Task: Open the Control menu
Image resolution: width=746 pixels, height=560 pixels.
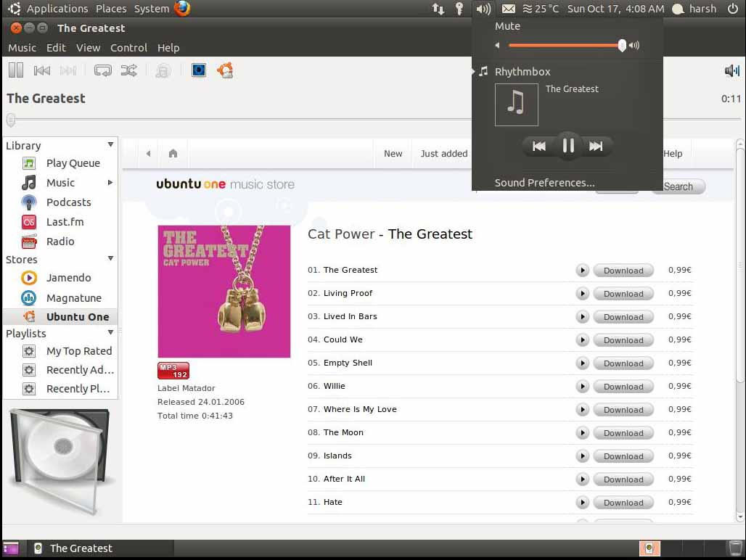Action: coord(128,48)
